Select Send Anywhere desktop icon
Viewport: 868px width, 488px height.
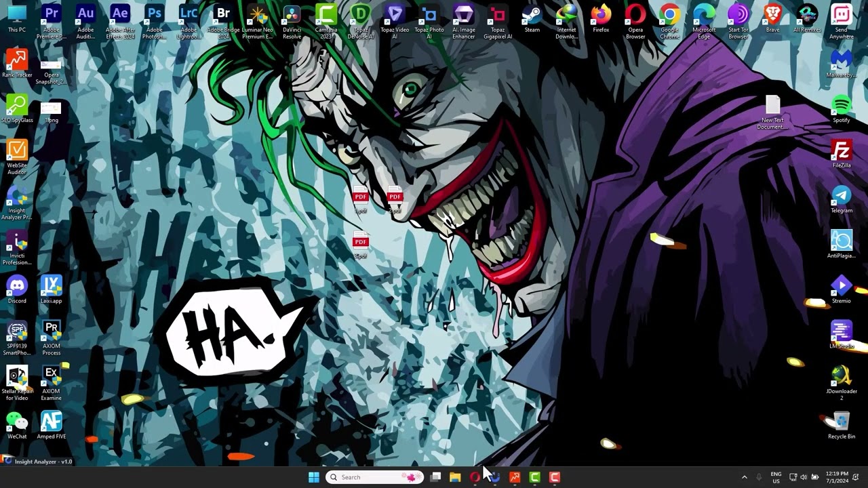click(x=842, y=22)
